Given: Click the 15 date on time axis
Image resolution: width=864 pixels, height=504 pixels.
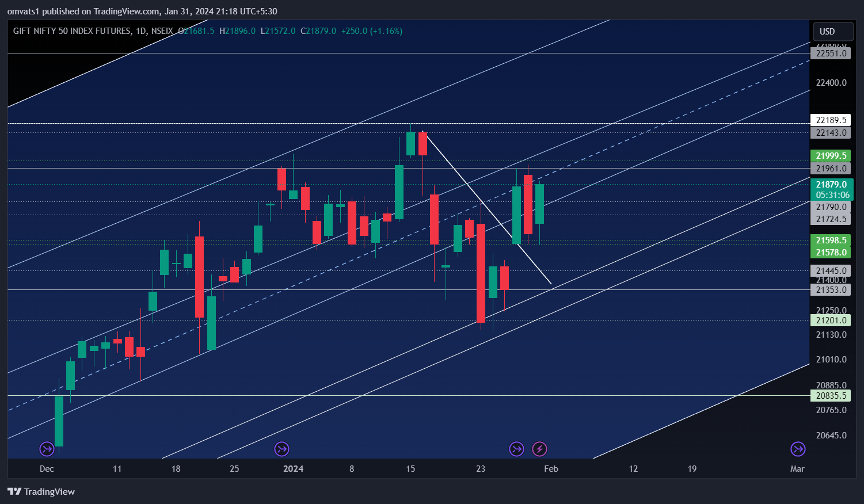Looking at the screenshot, I should [x=410, y=469].
